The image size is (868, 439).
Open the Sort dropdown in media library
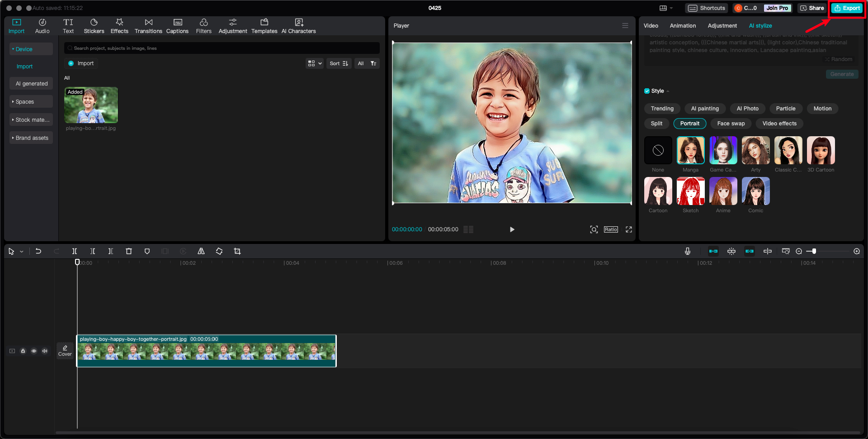339,63
